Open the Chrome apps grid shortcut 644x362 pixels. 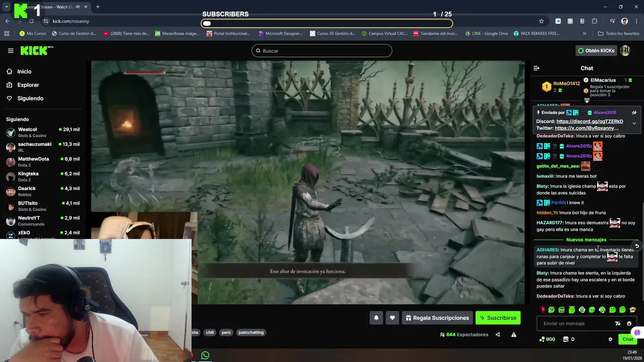pos(7,34)
